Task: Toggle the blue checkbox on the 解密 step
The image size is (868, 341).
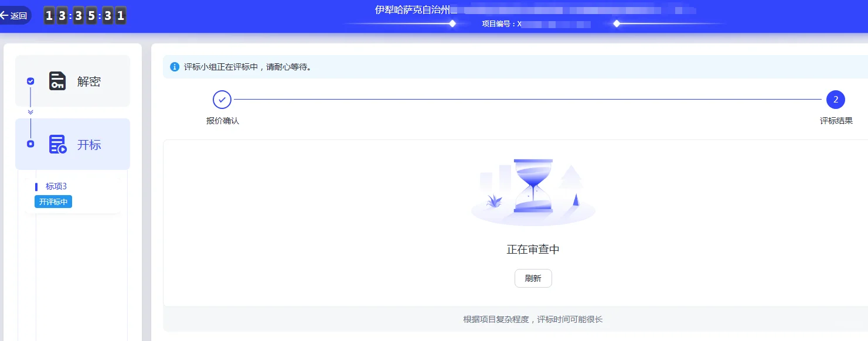Action: pyautogui.click(x=30, y=81)
